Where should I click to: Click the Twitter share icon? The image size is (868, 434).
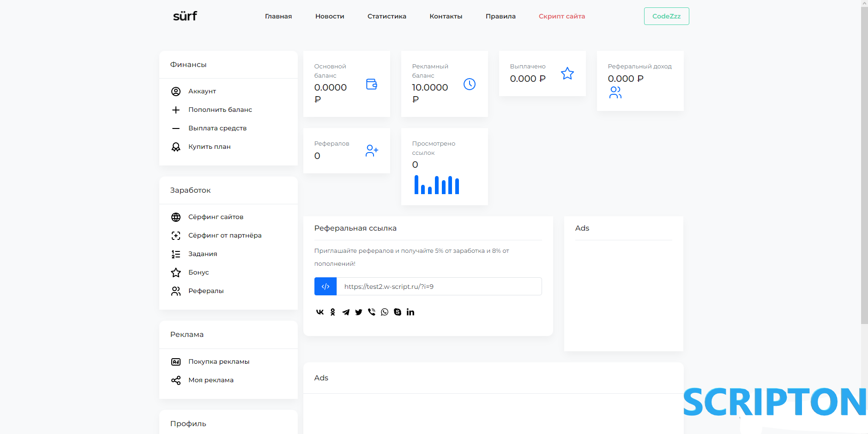(x=359, y=312)
